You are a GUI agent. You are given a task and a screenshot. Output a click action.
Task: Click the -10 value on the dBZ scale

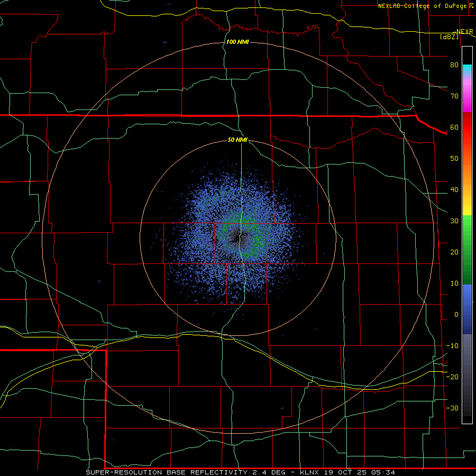[452, 346]
